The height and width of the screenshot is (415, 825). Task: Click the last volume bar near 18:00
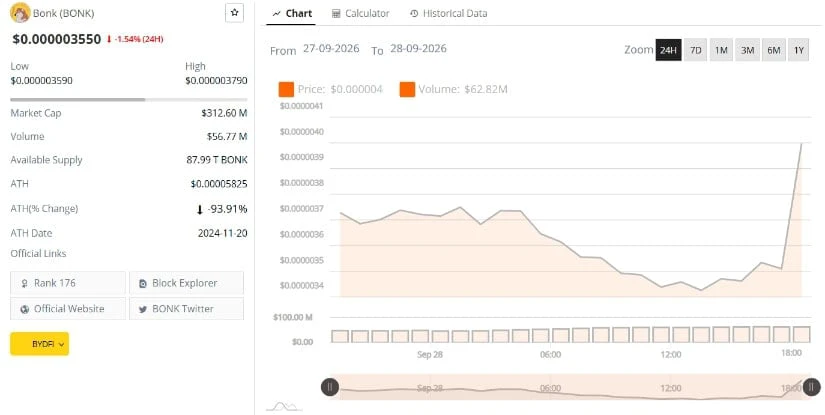click(x=801, y=335)
